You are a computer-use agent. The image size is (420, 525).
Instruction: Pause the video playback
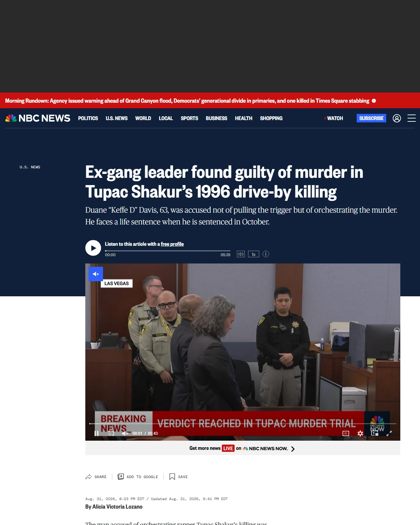[96, 433]
